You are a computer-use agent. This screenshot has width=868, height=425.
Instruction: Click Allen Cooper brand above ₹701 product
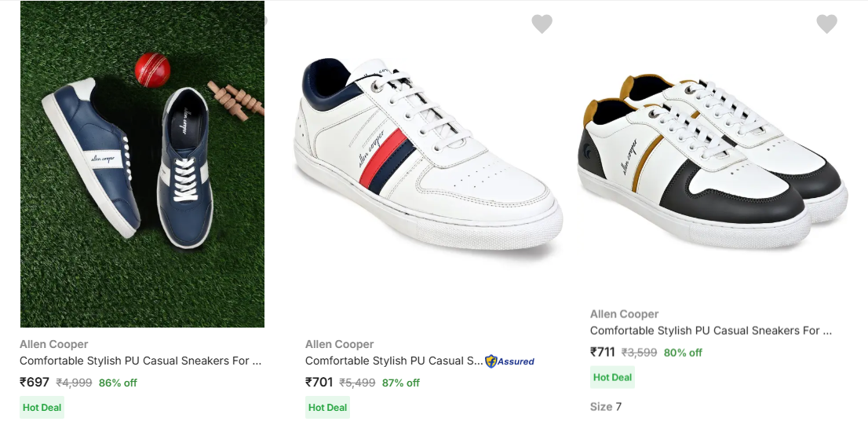pos(339,344)
